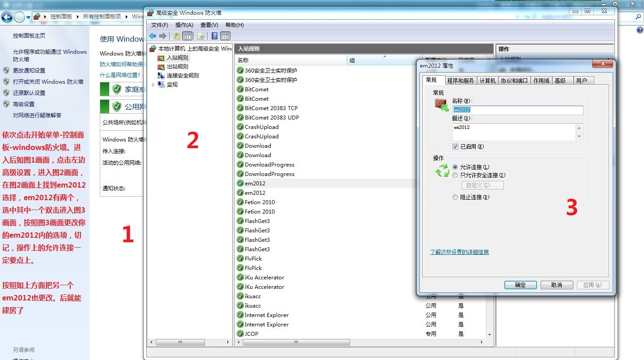
Task: Click rules list horizontal scrollbar thumb
Action: [296, 343]
